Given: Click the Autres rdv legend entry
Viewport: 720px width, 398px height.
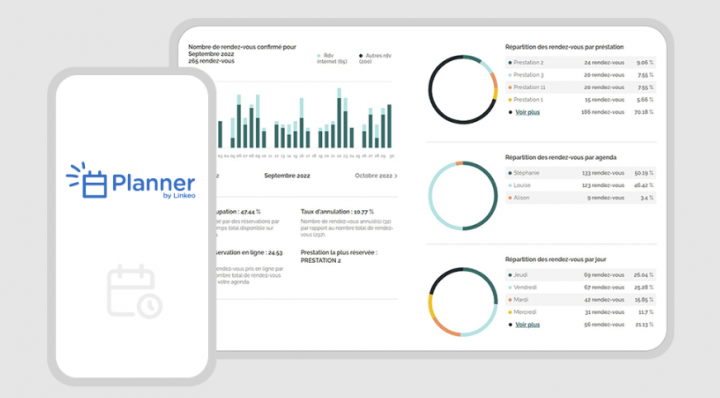Looking at the screenshot, I should click(x=375, y=58).
